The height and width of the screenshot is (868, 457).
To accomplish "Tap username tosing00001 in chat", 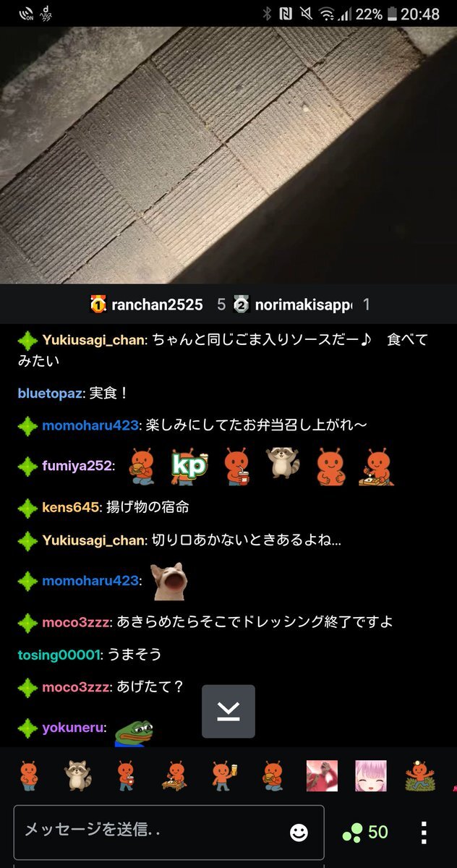I will 59,655.
